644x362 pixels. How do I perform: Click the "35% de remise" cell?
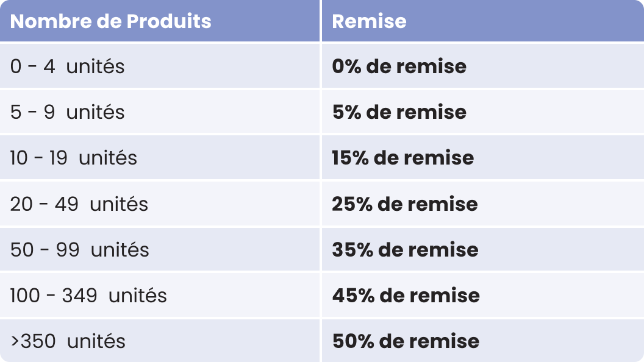point(405,250)
